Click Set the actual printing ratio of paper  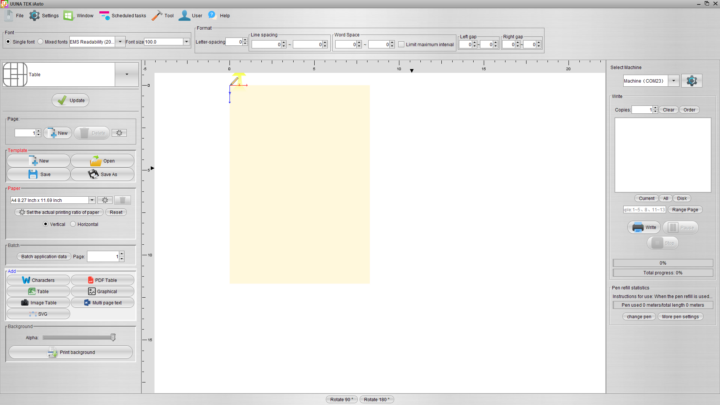59,212
